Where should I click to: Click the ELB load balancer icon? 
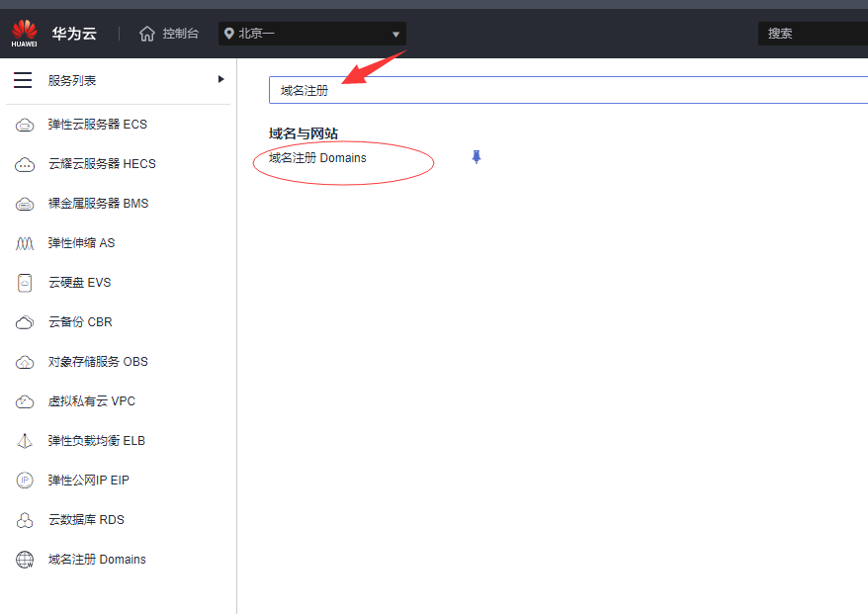pos(25,441)
